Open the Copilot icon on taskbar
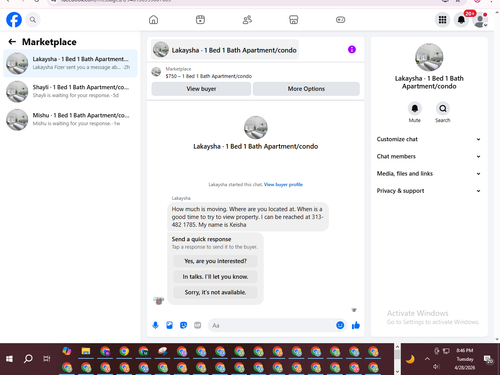This screenshot has width=500, height=375. coord(67,351)
